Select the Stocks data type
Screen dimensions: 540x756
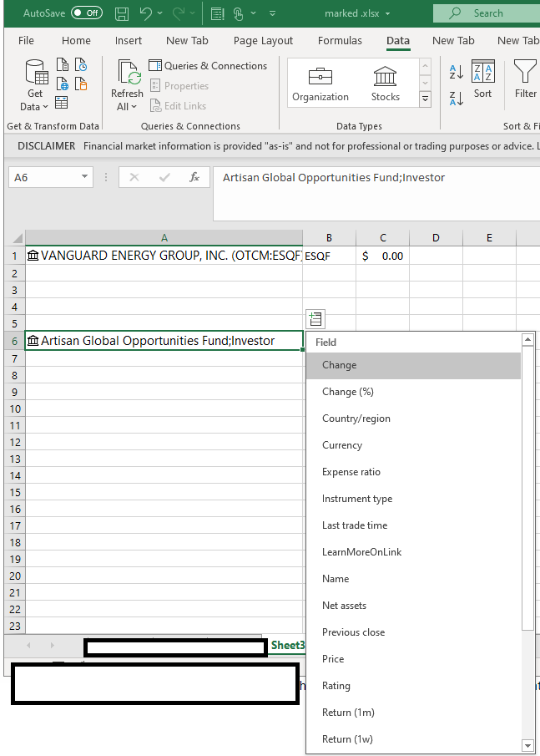(385, 84)
